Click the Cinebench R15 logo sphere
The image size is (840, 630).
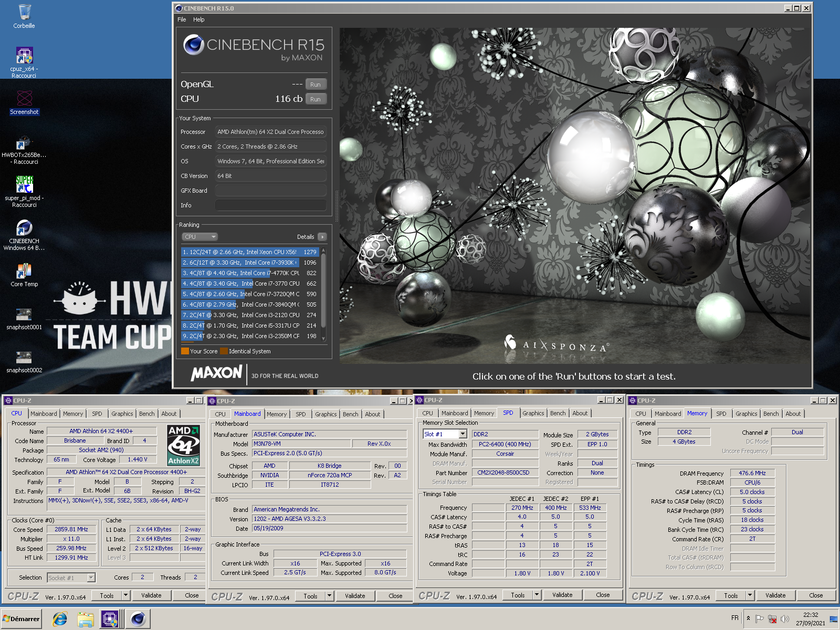194,45
